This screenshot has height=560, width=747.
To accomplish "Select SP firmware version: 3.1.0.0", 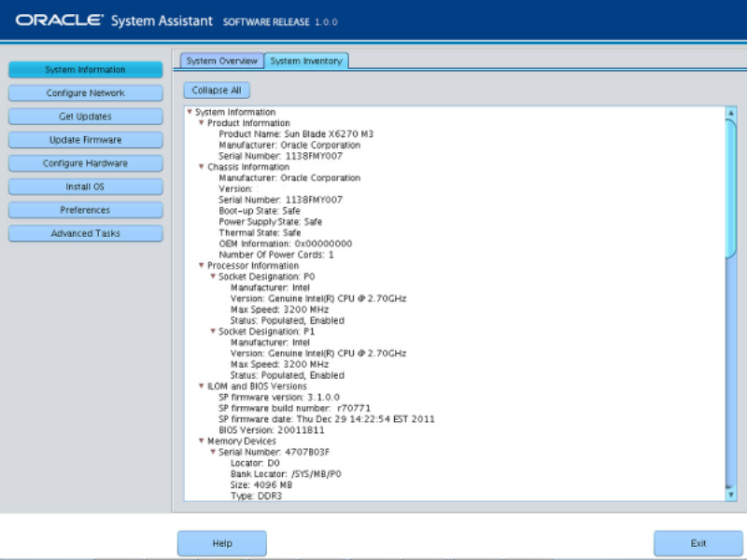I will 278,398.
